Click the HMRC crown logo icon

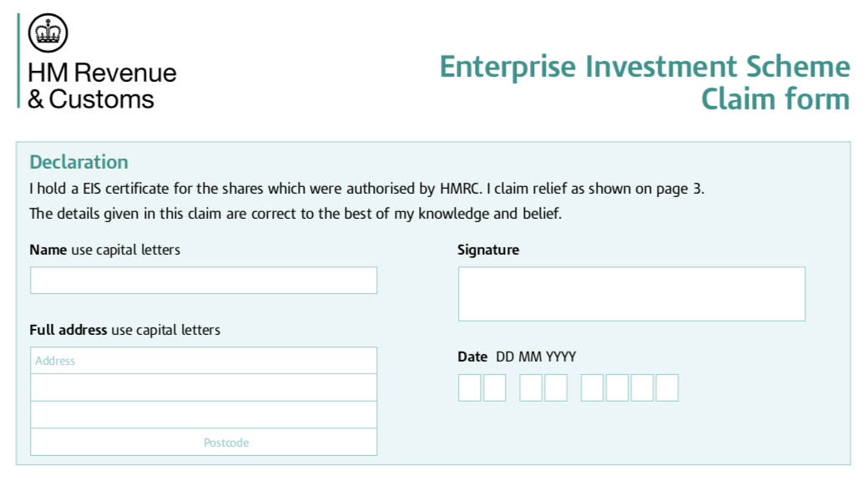coord(48,33)
